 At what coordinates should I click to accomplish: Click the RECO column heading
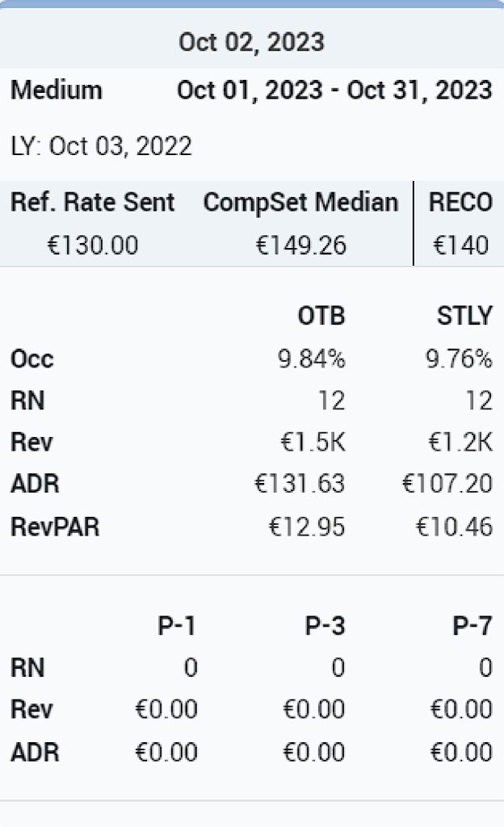(460, 202)
